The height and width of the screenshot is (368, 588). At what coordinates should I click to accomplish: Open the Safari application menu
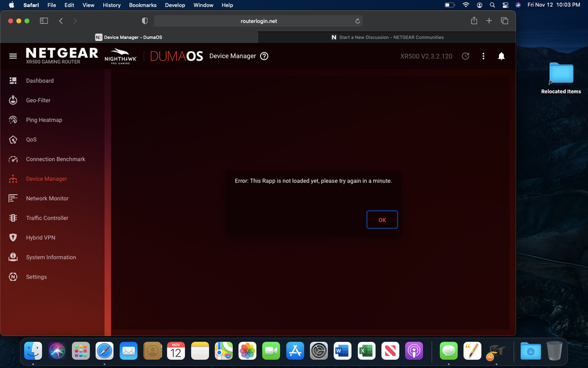pos(31,5)
